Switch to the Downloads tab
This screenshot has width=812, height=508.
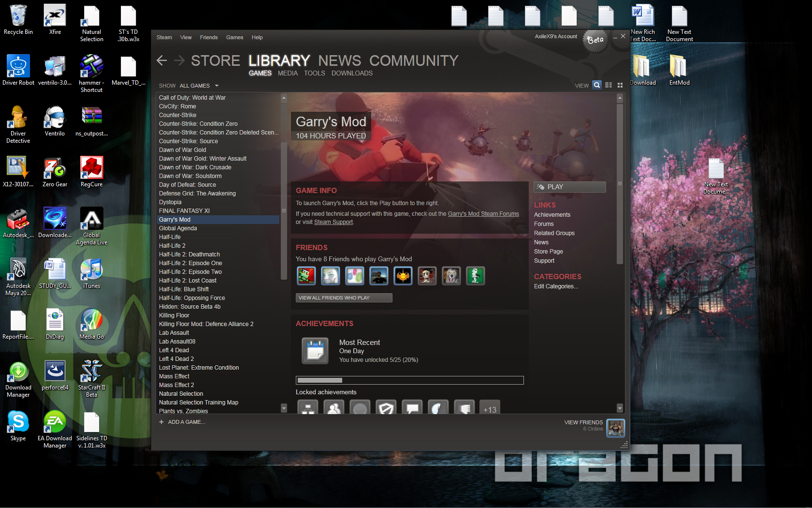tap(352, 73)
